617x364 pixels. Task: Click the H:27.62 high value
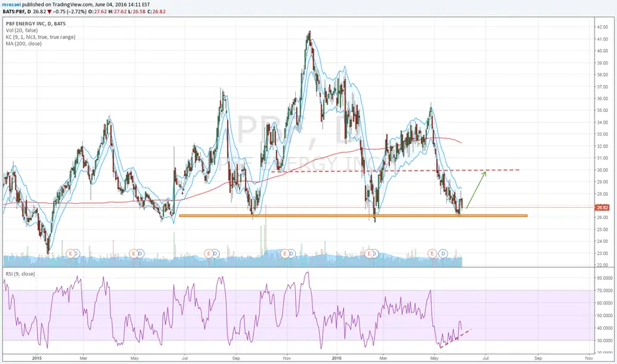(118, 12)
